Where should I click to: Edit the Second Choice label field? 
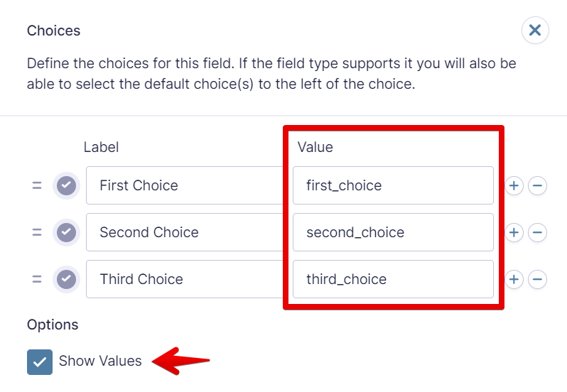pyautogui.click(x=185, y=232)
